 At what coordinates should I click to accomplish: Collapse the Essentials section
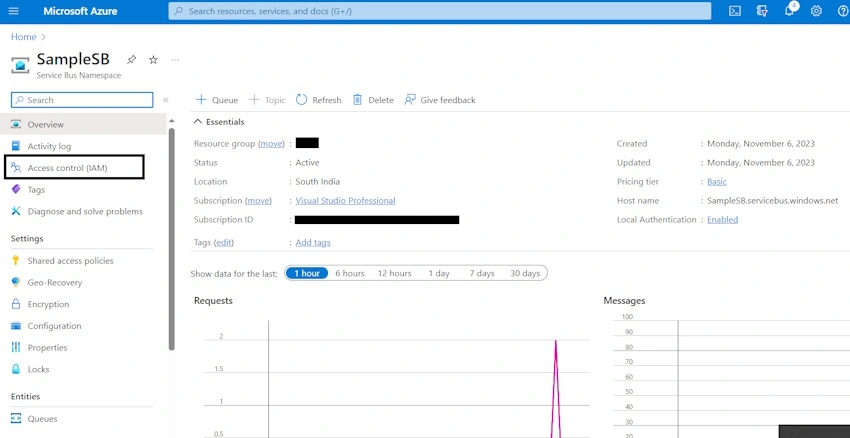219,122
